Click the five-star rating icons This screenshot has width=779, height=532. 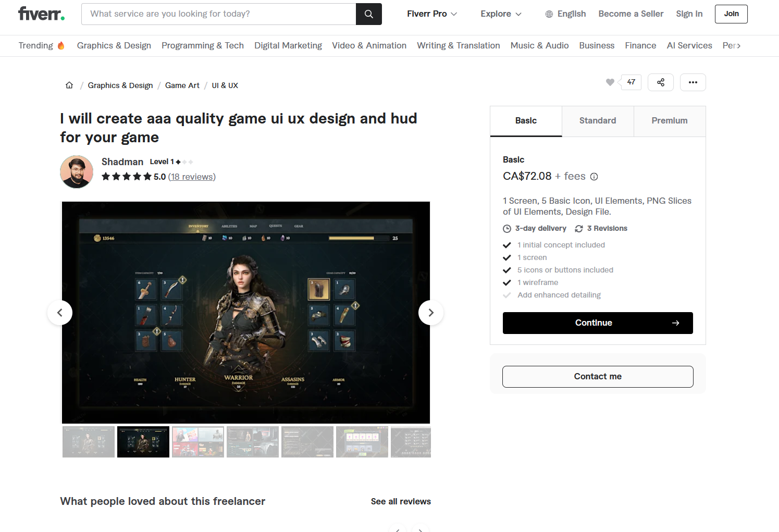127,177
